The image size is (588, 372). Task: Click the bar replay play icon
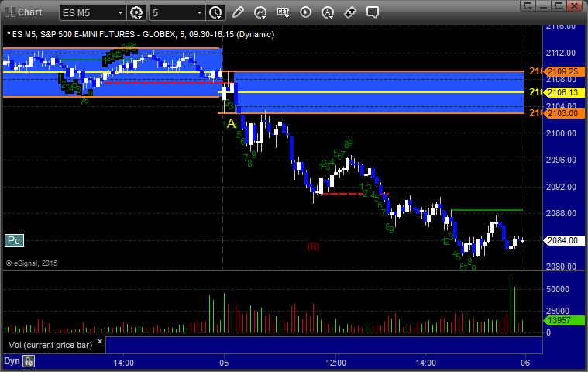pos(305,12)
